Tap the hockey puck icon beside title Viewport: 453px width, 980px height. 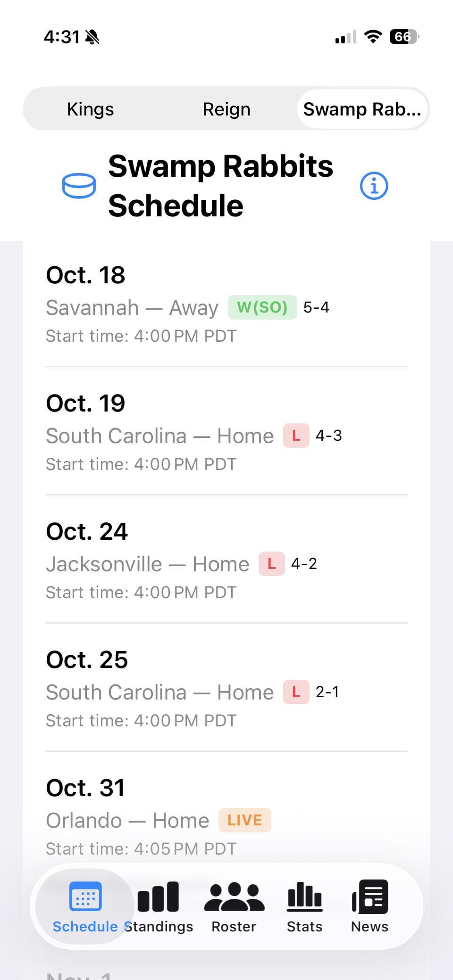click(x=79, y=186)
